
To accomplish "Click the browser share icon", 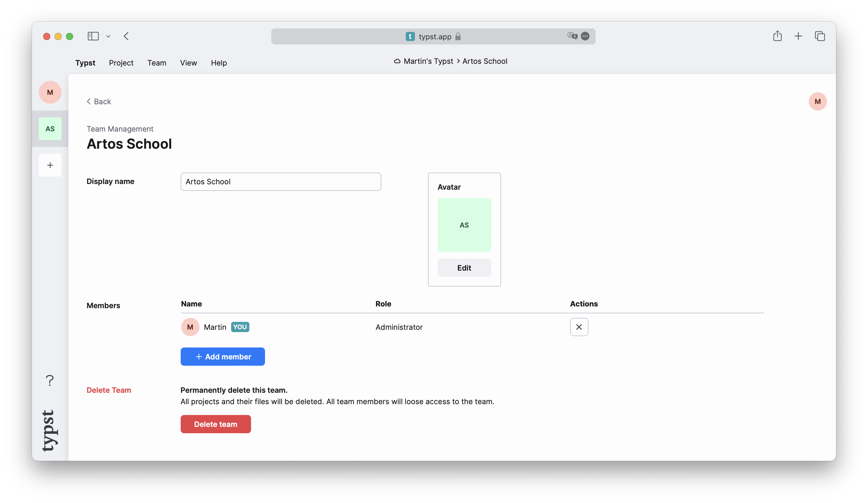I will tap(777, 36).
